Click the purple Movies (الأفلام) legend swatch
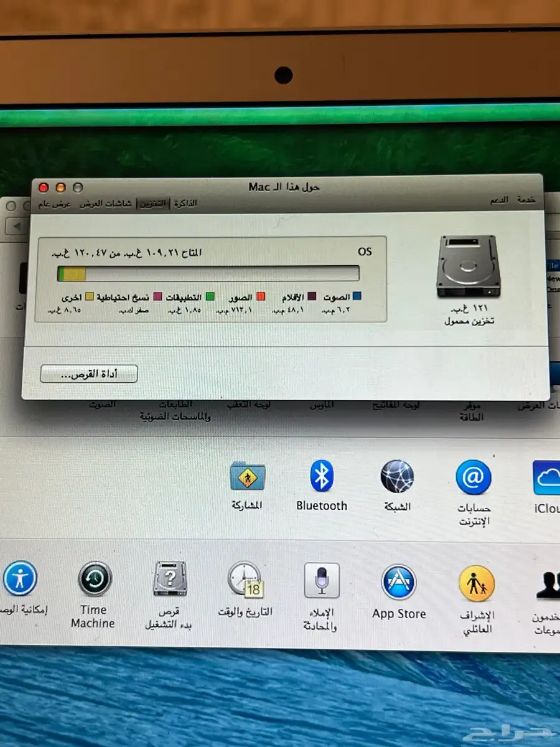Viewport: 560px width, 747px height. [x=312, y=297]
